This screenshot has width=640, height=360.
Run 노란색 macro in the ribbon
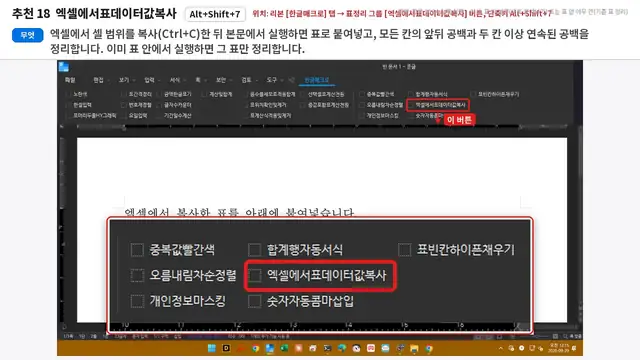click(x=77, y=94)
